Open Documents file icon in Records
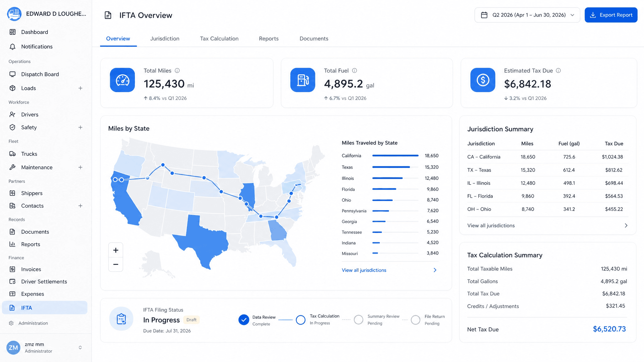Viewport: 644px width, 362px height. tap(13, 232)
